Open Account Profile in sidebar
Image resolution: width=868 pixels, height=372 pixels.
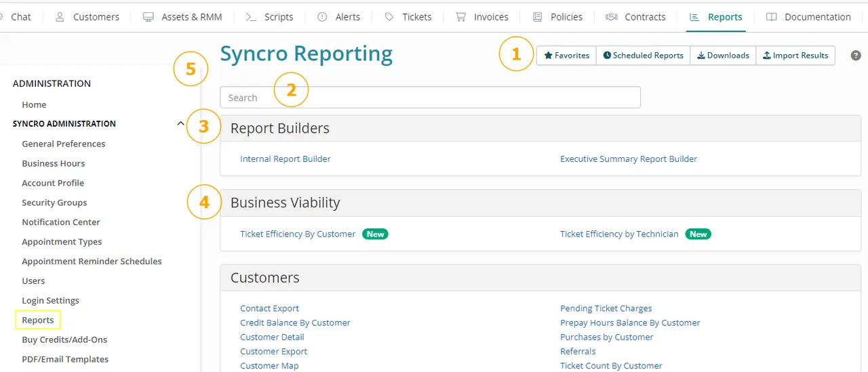[x=53, y=183]
